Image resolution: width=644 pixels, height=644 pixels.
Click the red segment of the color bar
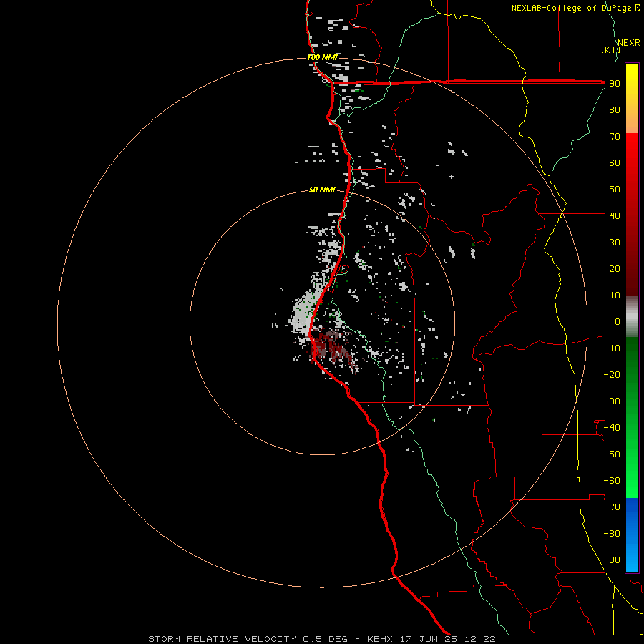tap(632, 215)
